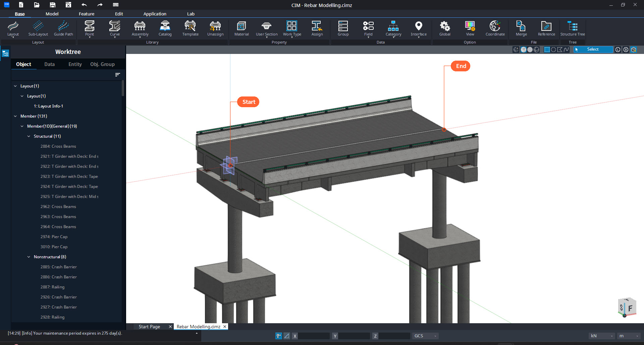Toggle the ruler snap icon in status bar
Image resolution: width=644 pixels, height=345 pixels.
pos(287,336)
